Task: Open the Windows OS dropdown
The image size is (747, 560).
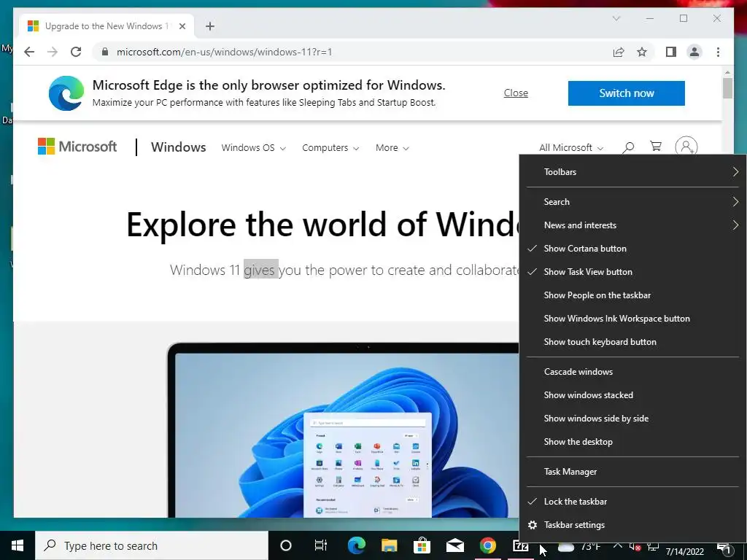Action: [x=253, y=147]
